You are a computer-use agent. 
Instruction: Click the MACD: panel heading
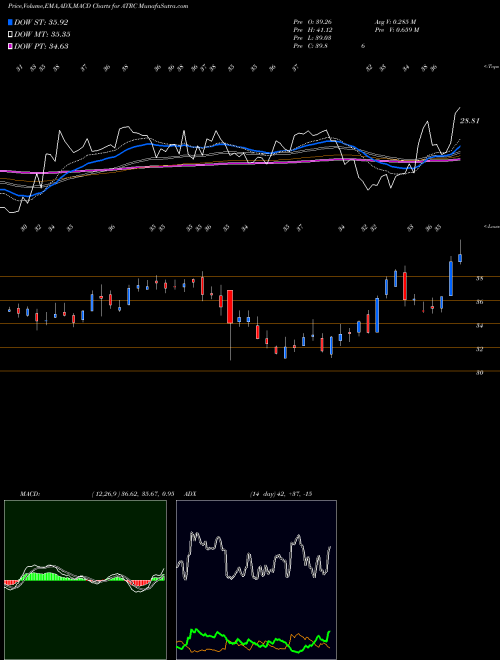pyautogui.click(x=30, y=494)
